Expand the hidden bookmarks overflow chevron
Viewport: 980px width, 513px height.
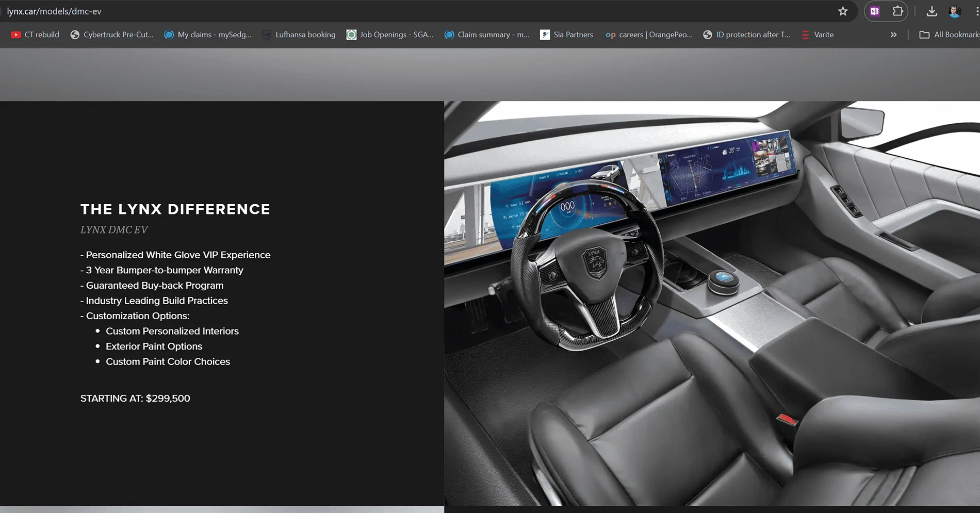pos(893,35)
